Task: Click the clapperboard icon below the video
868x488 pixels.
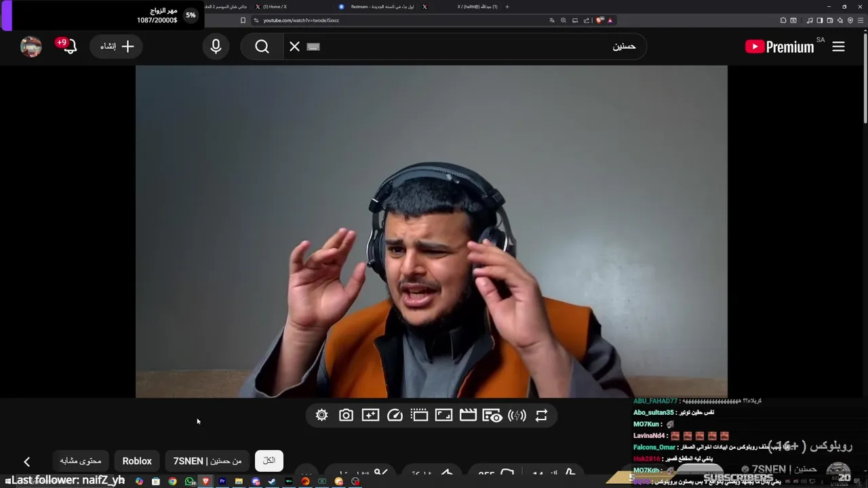Action: tap(468, 415)
